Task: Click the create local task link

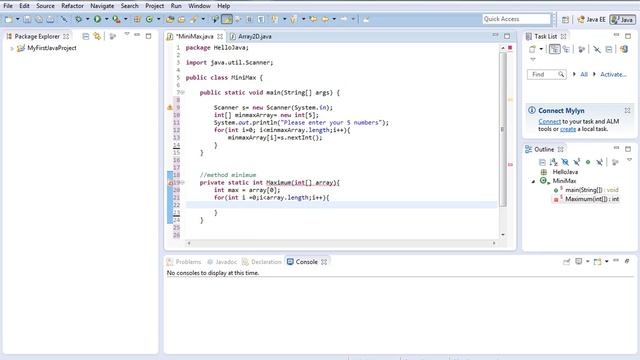Action: pos(568,129)
